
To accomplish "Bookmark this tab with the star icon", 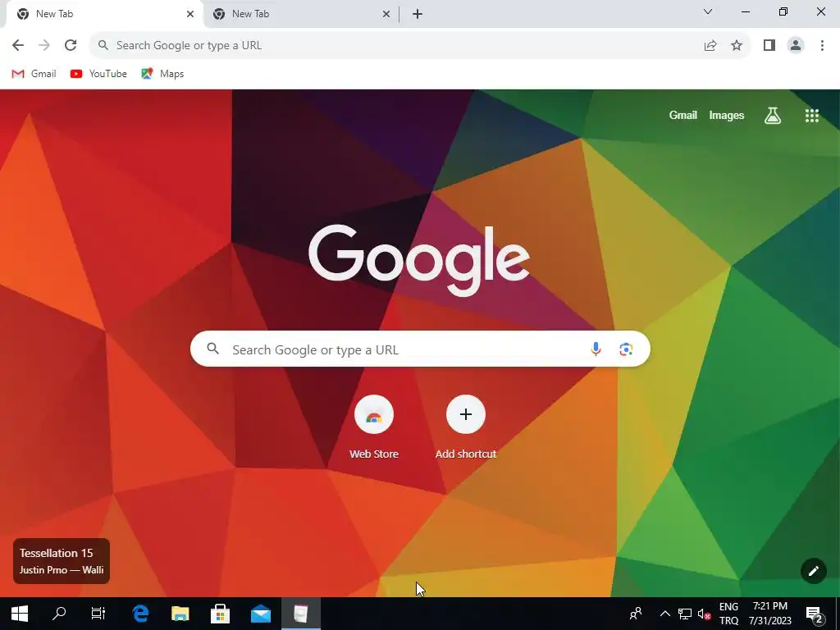I will pyautogui.click(x=737, y=46).
